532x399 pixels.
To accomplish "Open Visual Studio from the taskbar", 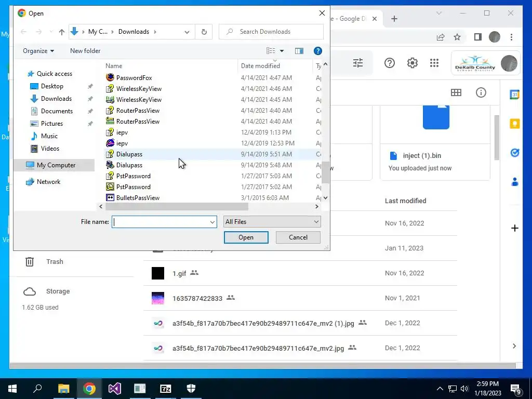I will point(115,389).
